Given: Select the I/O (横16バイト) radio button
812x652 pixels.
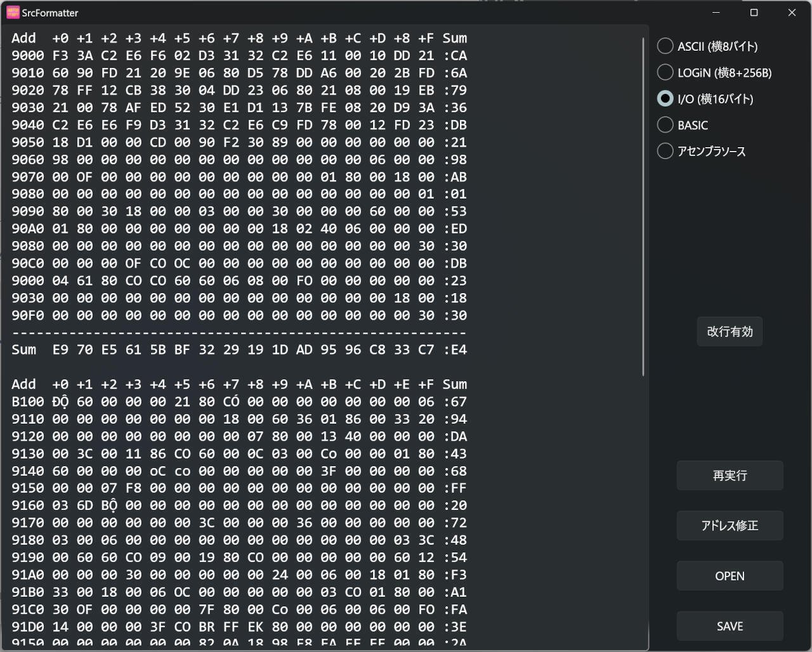Looking at the screenshot, I should point(665,99).
